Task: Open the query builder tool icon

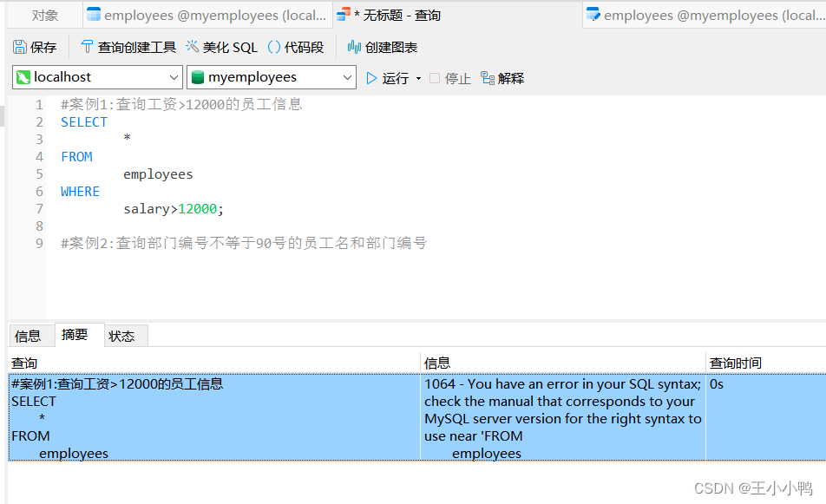Action: click(87, 47)
